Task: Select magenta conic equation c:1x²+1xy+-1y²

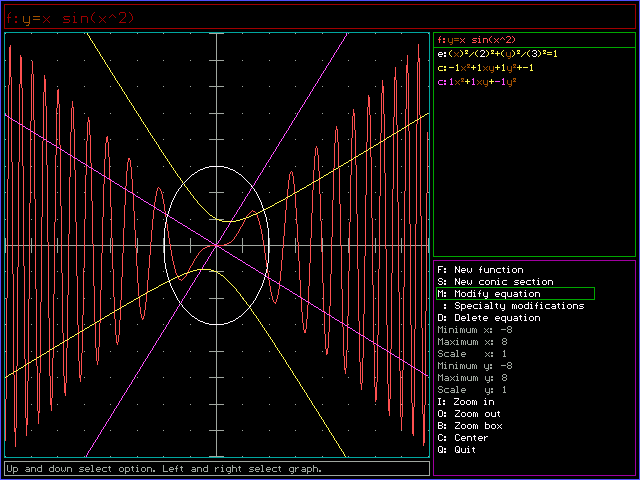Action: 477,82
